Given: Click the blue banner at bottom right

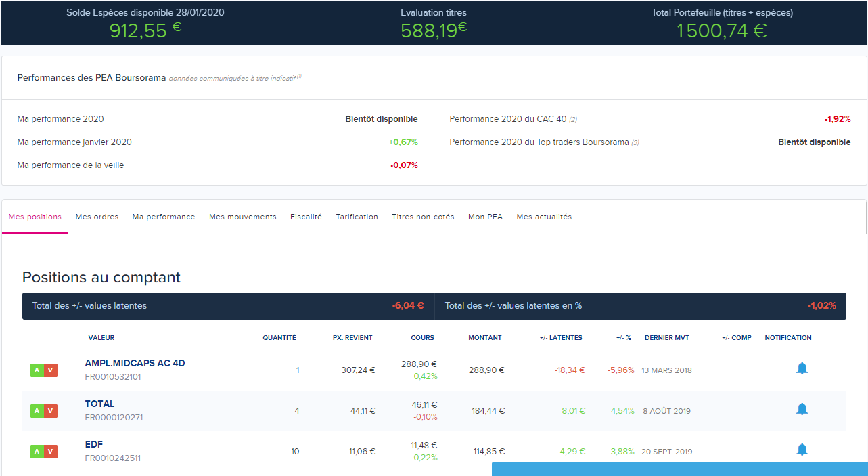Looking at the screenshot, I should click(680, 469).
